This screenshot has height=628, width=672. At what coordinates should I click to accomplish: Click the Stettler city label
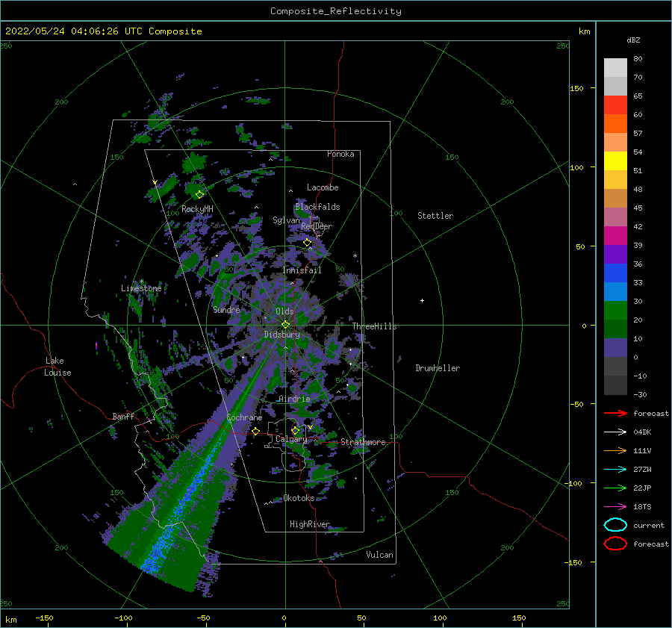(x=435, y=216)
